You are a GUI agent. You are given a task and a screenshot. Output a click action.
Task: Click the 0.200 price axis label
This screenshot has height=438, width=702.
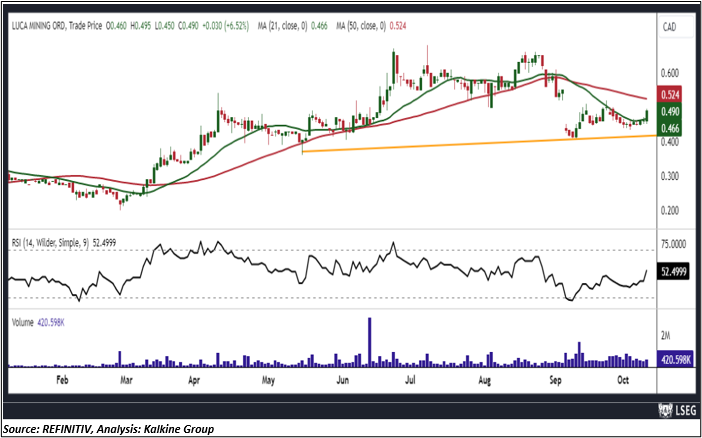click(670, 210)
